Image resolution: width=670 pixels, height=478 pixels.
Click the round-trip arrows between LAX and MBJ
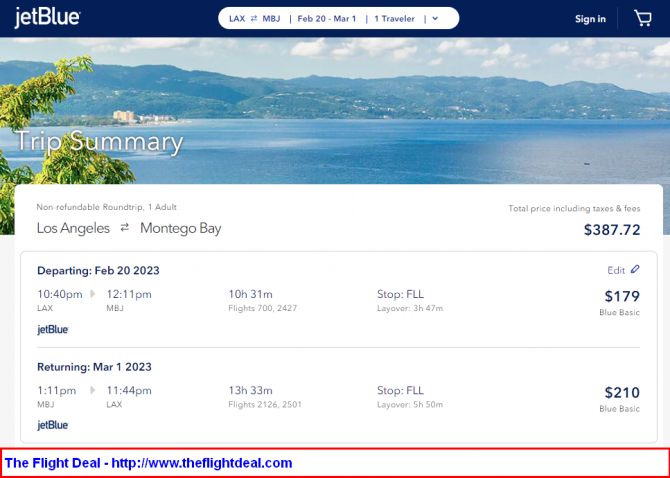[x=254, y=18]
